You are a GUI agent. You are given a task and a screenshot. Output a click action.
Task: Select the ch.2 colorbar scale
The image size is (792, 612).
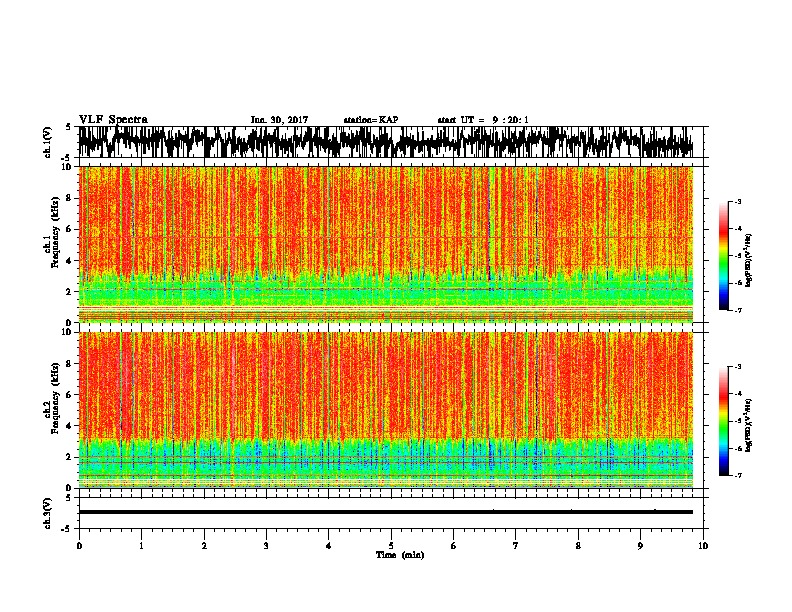point(724,421)
